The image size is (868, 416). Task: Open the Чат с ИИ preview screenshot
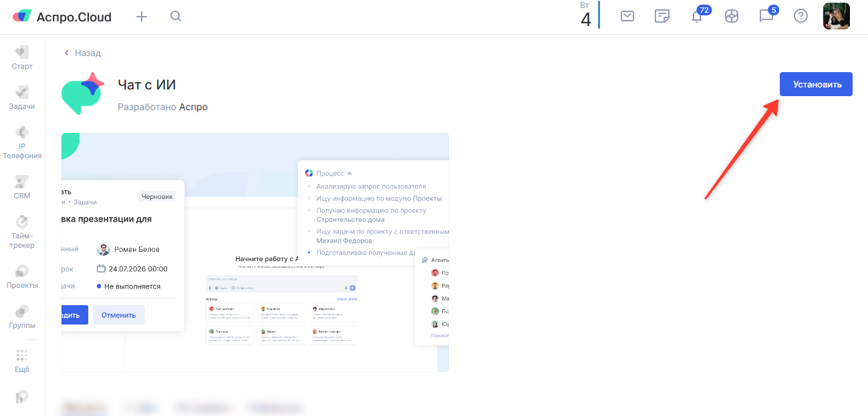click(x=255, y=252)
